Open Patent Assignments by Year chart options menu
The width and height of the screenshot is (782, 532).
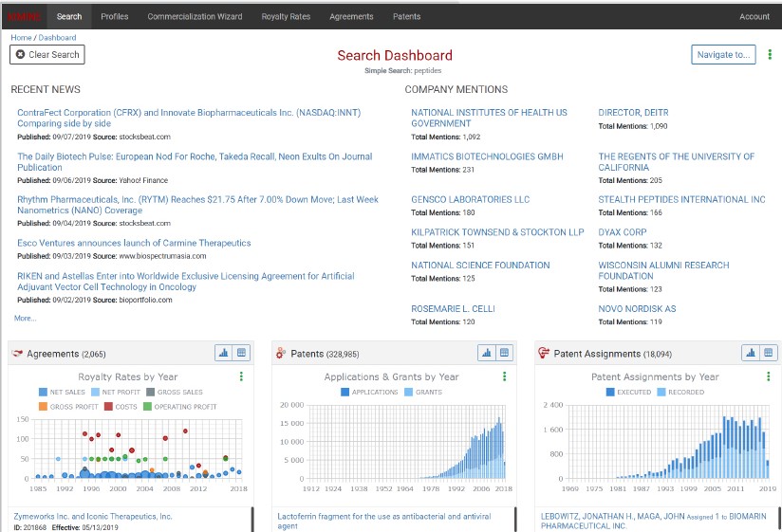tap(768, 376)
